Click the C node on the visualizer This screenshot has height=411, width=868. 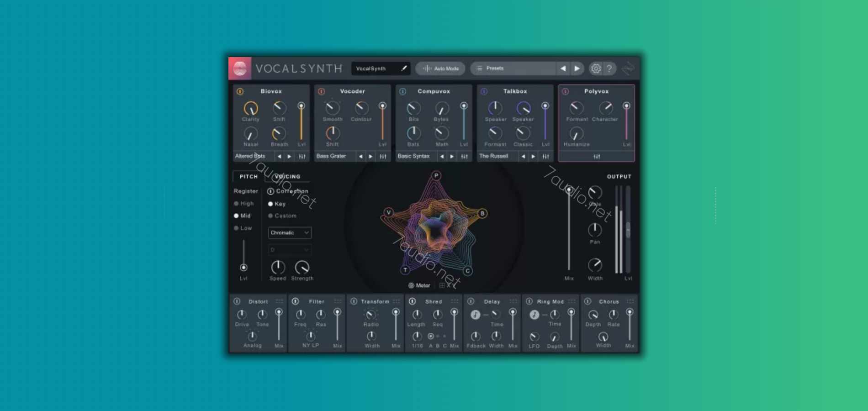tap(467, 271)
